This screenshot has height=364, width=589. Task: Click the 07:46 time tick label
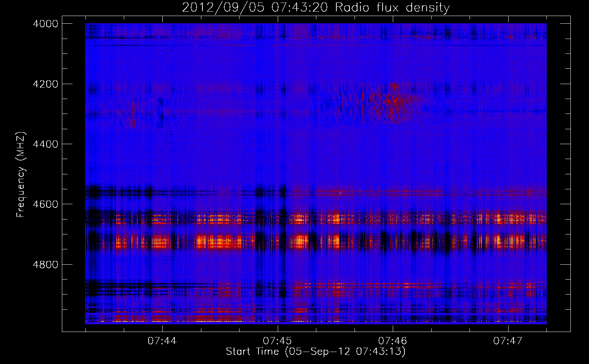pos(392,341)
